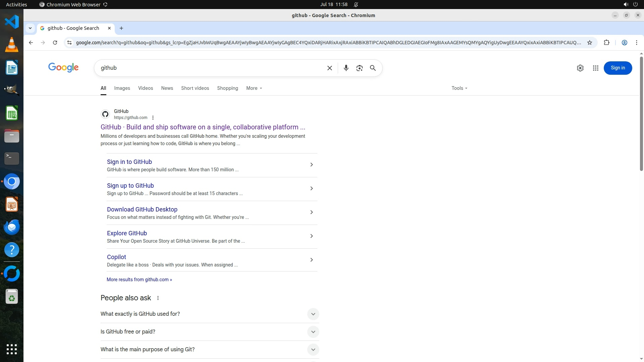Image resolution: width=644 pixels, height=362 pixels.
Task: Clear the search box text
Action: 329,68
